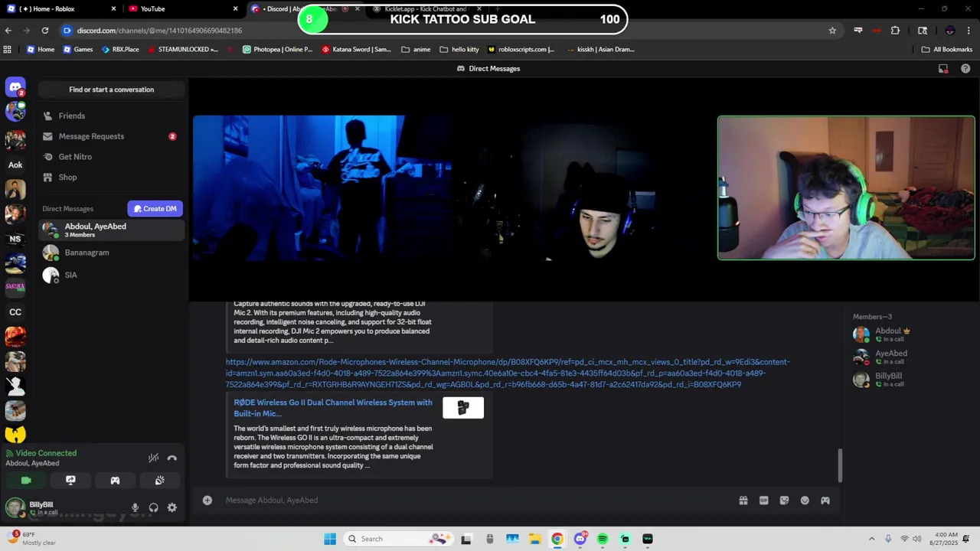Open SIA direct message
980x551 pixels.
coord(112,275)
